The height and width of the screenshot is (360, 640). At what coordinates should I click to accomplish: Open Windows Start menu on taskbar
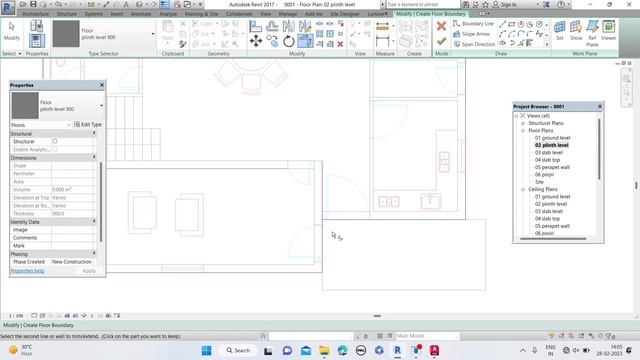click(207, 351)
